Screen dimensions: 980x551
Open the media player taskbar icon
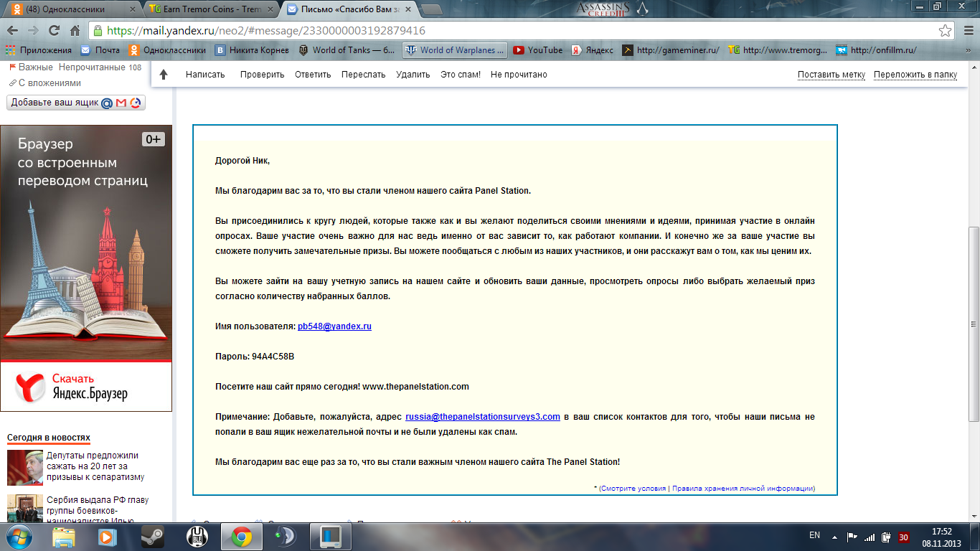point(108,536)
